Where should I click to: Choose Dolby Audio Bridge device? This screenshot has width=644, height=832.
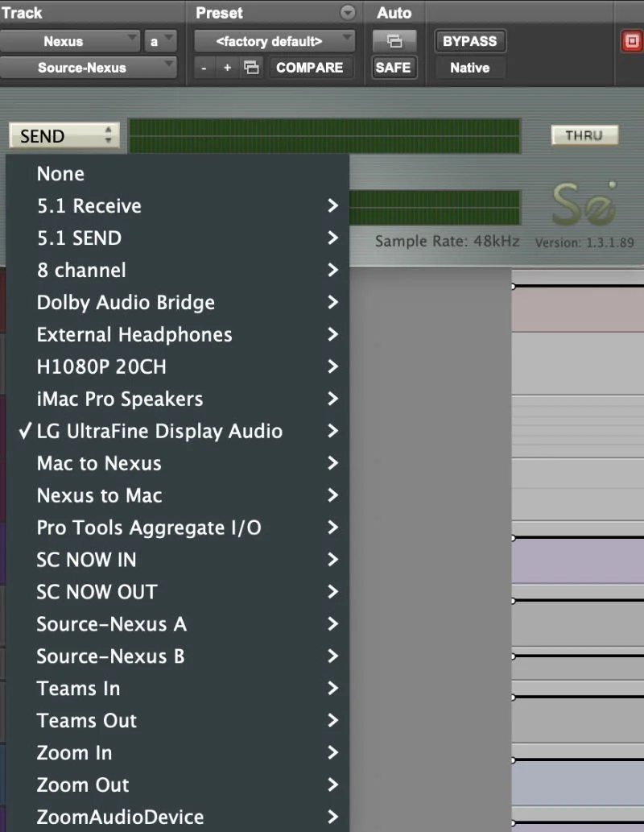coord(178,302)
